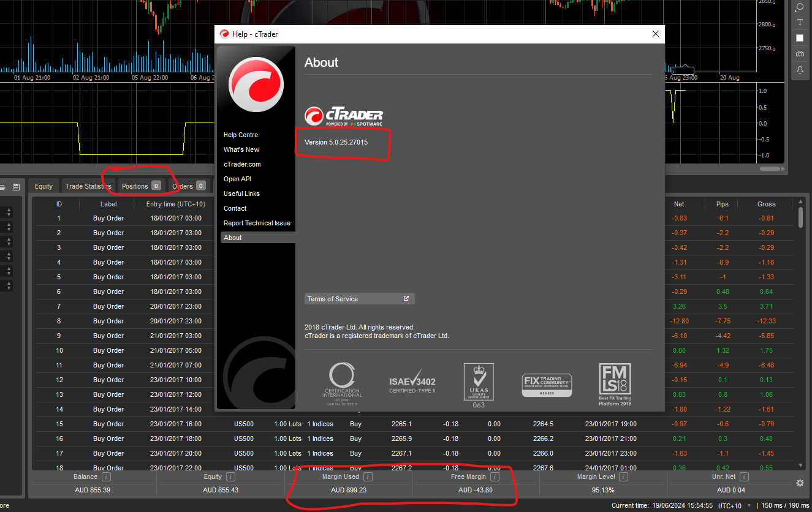
Task: Sort the table by the Pips column
Action: click(x=723, y=204)
